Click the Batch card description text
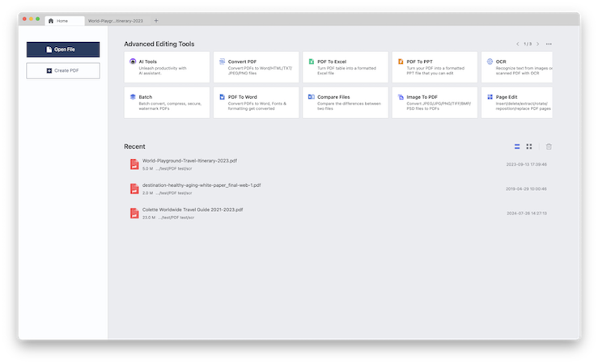598x364 pixels. point(170,106)
